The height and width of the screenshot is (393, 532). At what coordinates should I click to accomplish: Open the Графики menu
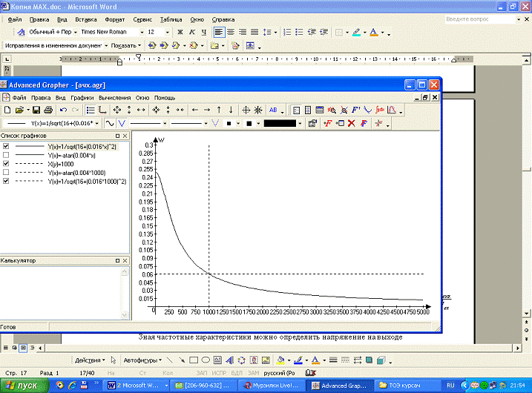point(82,97)
